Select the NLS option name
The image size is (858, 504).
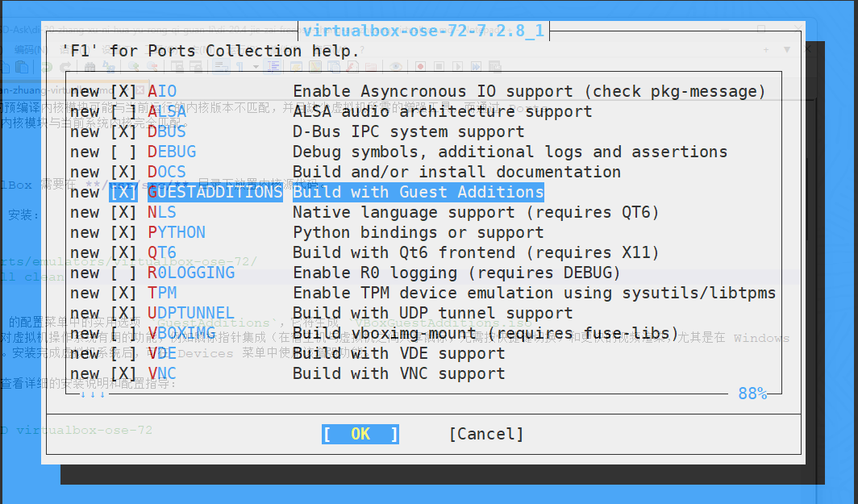pos(162,212)
